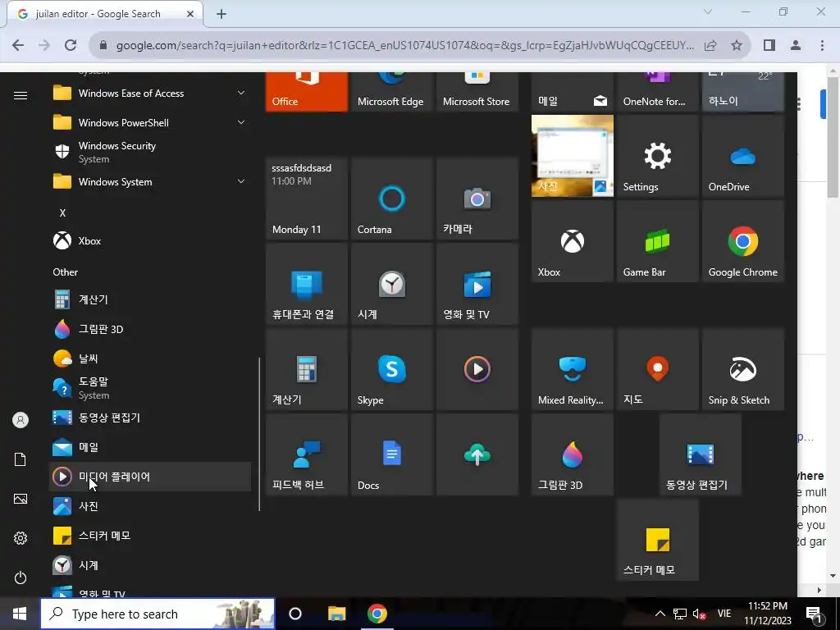
Task: Expand the Windows Ease of Access folder
Action: [x=150, y=94]
